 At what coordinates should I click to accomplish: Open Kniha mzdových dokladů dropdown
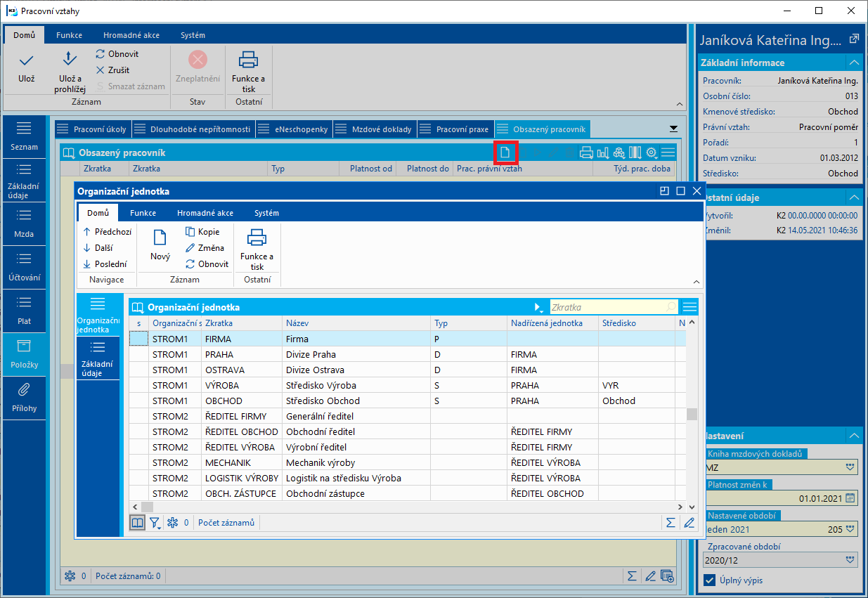(x=851, y=467)
